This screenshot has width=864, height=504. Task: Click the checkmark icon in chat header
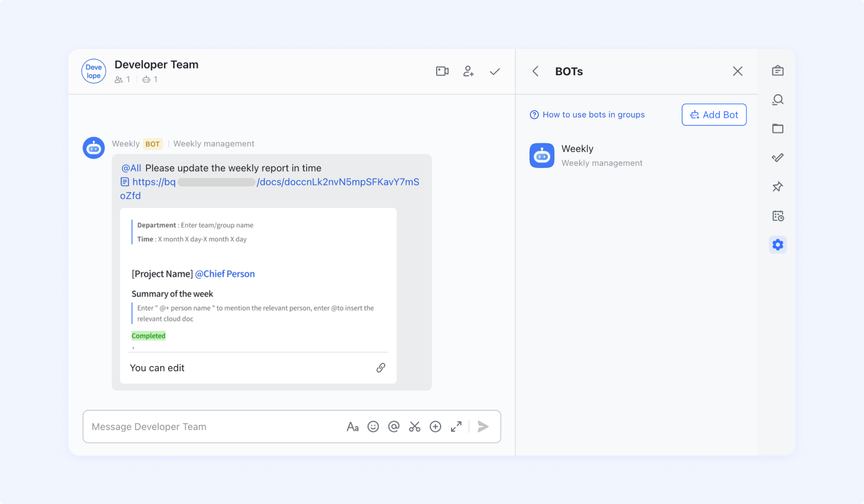[x=495, y=72]
